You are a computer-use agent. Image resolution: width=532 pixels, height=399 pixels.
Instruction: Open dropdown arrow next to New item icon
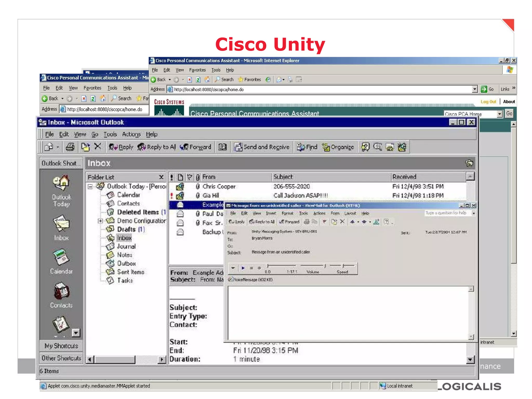(x=58, y=147)
